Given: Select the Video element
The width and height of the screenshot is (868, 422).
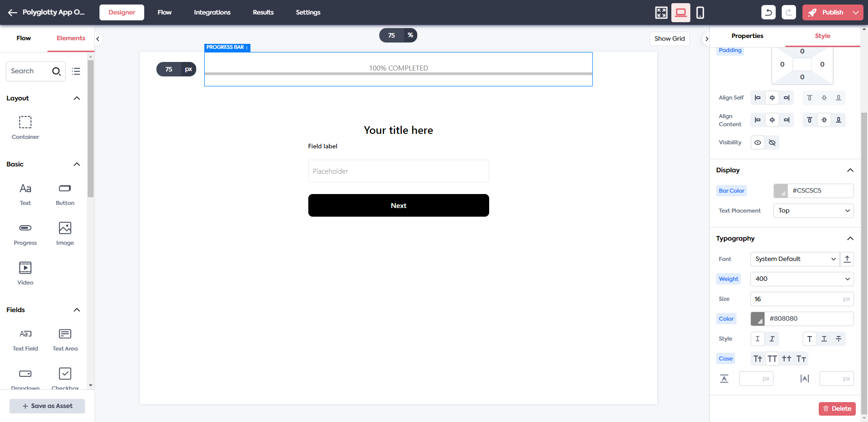Looking at the screenshot, I should coord(25,273).
